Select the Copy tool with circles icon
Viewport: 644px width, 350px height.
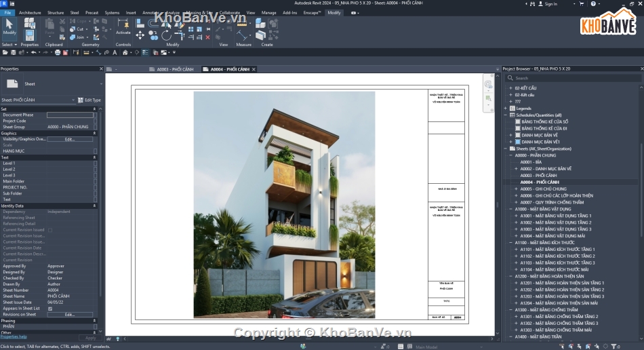tap(153, 36)
